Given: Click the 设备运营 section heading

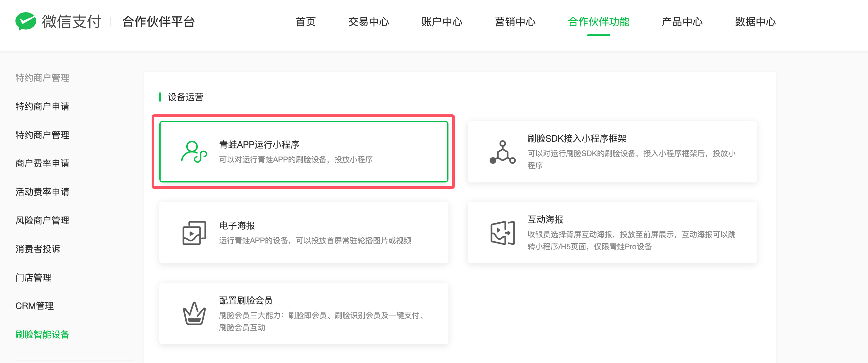Looking at the screenshot, I should click(186, 97).
